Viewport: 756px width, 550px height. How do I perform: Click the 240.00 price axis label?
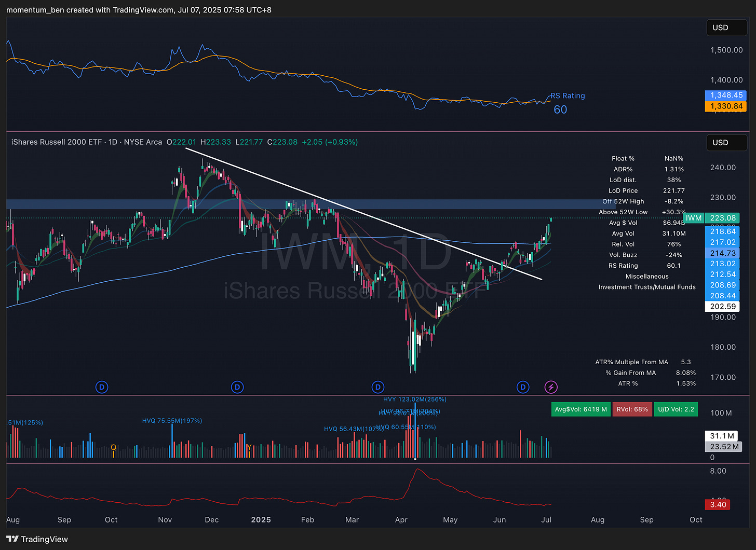(723, 168)
